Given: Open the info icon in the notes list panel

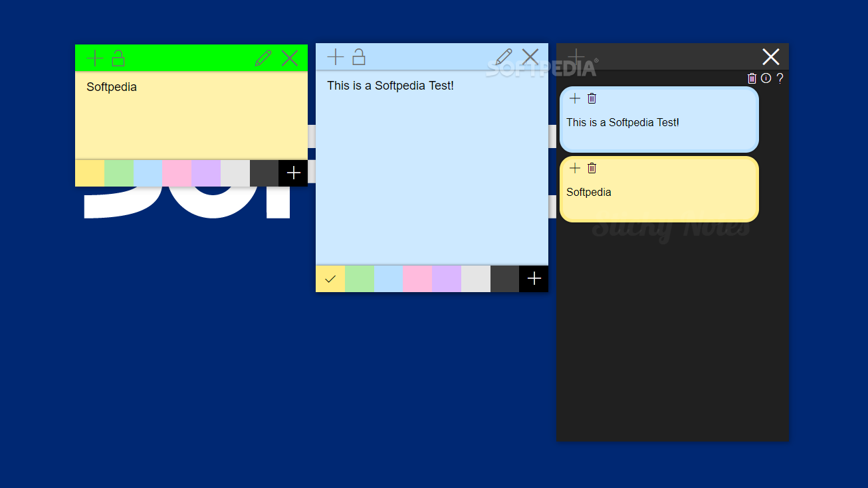Looking at the screenshot, I should coord(766,78).
